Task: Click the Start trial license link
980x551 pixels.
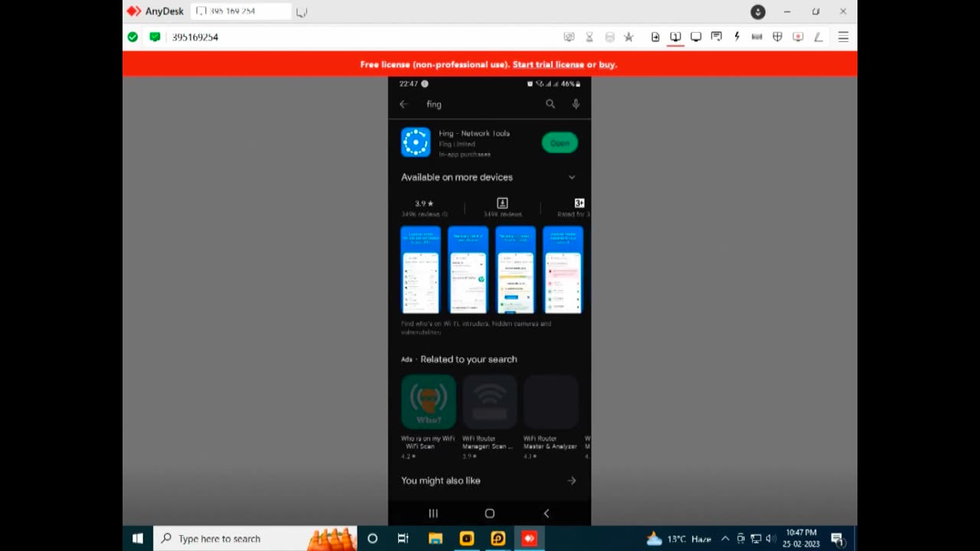Action: 548,64
